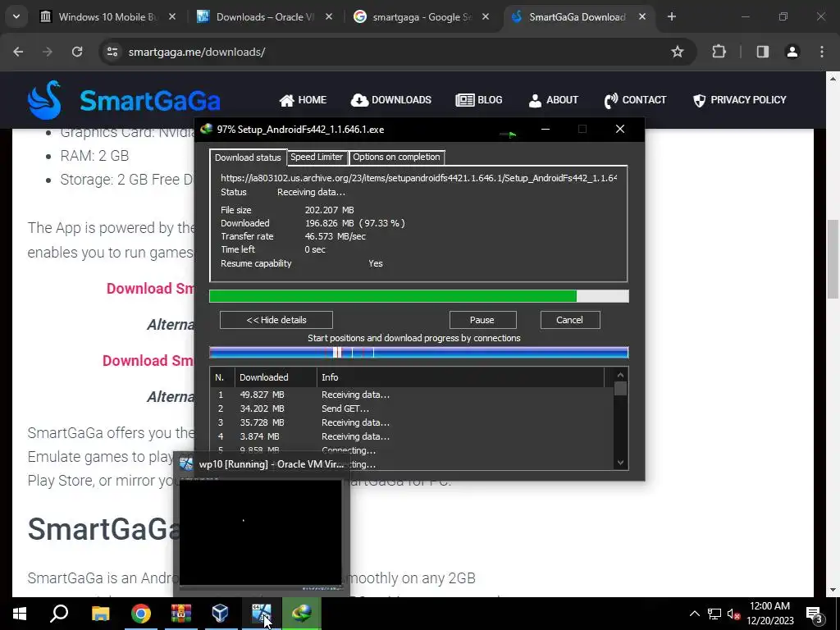This screenshot has width=840, height=630.
Task: Click the connections progress bar
Action: pos(418,353)
